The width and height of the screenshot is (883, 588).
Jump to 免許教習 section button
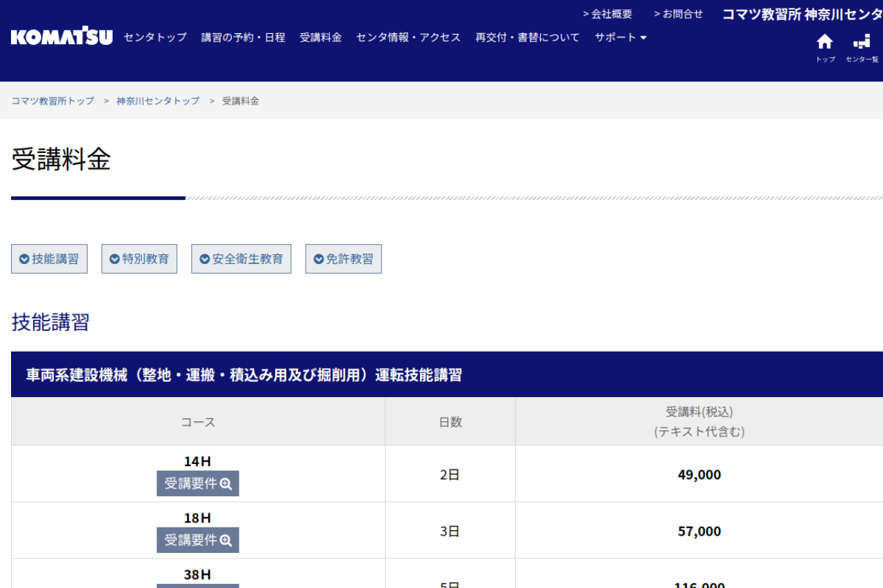344,259
